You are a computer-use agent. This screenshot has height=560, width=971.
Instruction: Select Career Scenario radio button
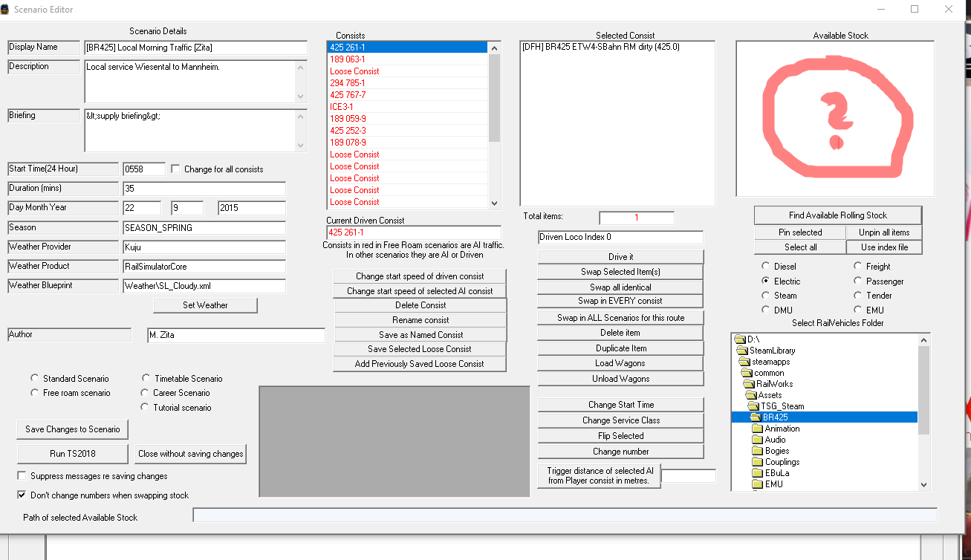tap(144, 393)
